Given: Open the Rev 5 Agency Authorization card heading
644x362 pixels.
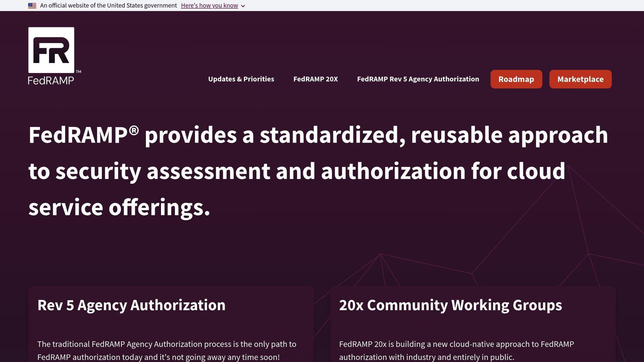Looking at the screenshot, I should tap(131, 305).
